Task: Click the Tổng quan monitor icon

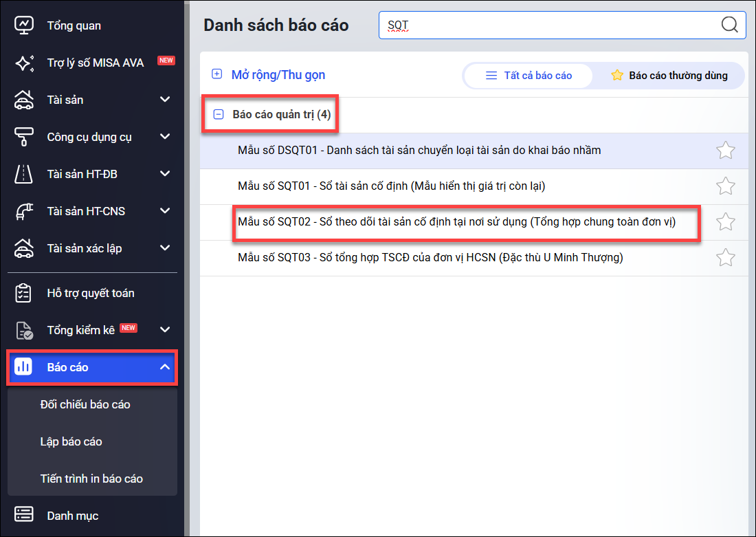Action: pyautogui.click(x=24, y=25)
